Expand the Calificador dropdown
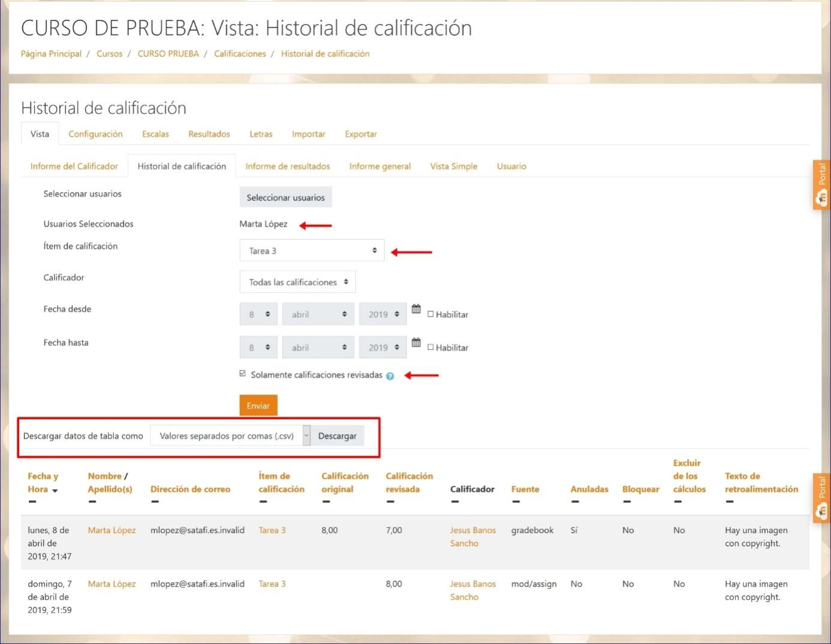This screenshot has width=831, height=644. pyautogui.click(x=297, y=282)
